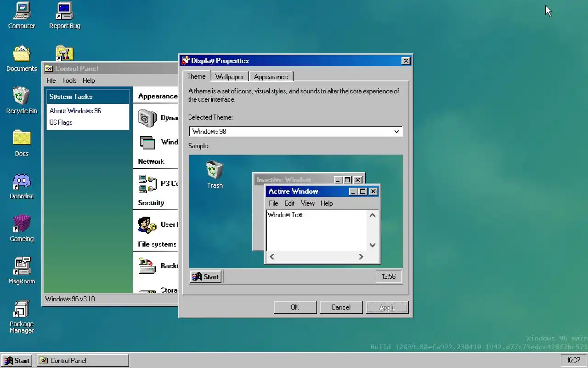
Task: Open the File menu in Control Panel
Action: pyautogui.click(x=51, y=80)
